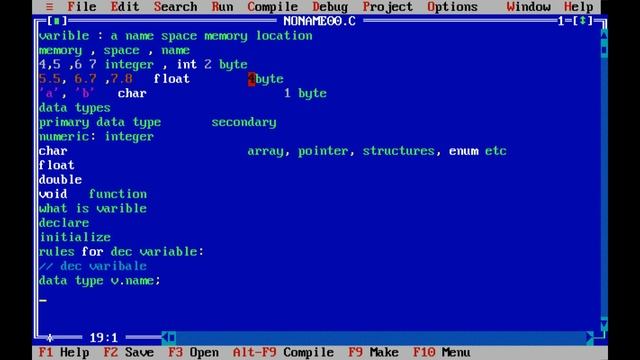Image resolution: width=640 pixels, height=360 pixels.
Task: Click the keyword 'enum'
Action: tap(463, 151)
